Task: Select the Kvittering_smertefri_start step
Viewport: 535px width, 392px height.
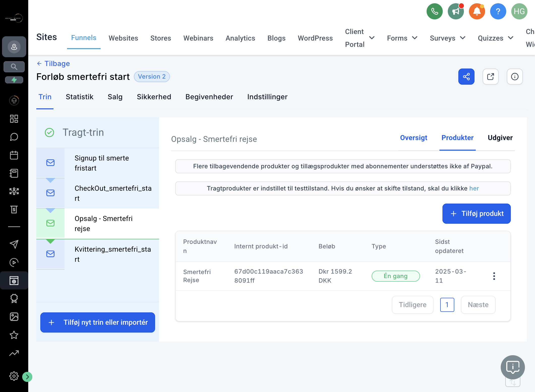Action: point(98,254)
